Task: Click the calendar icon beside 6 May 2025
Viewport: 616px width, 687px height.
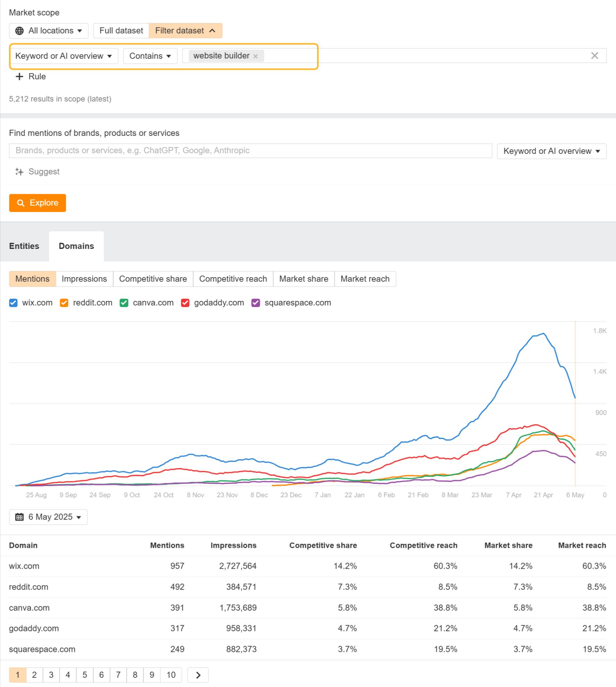Action: coord(20,517)
